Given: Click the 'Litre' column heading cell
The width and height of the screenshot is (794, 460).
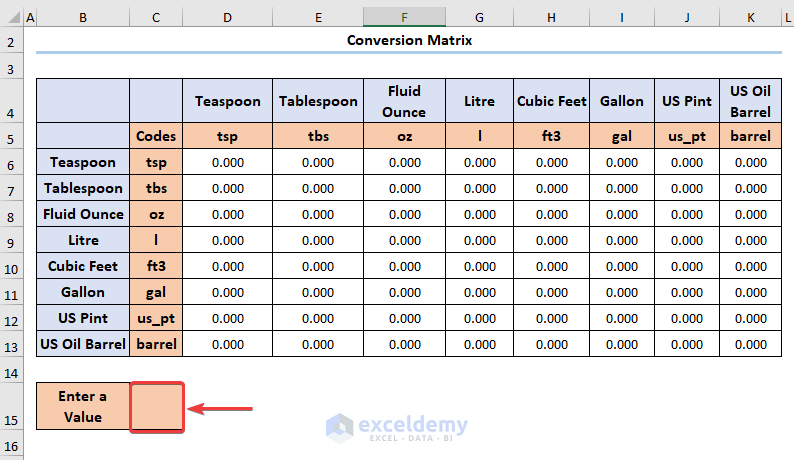Looking at the screenshot, I should tap(480, 101).
